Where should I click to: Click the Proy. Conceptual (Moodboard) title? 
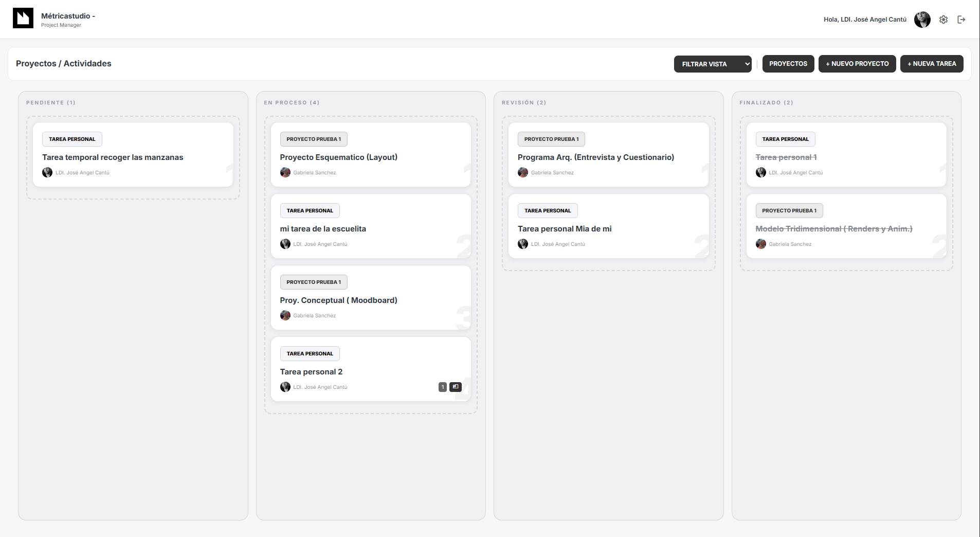(x=338, y=300)
